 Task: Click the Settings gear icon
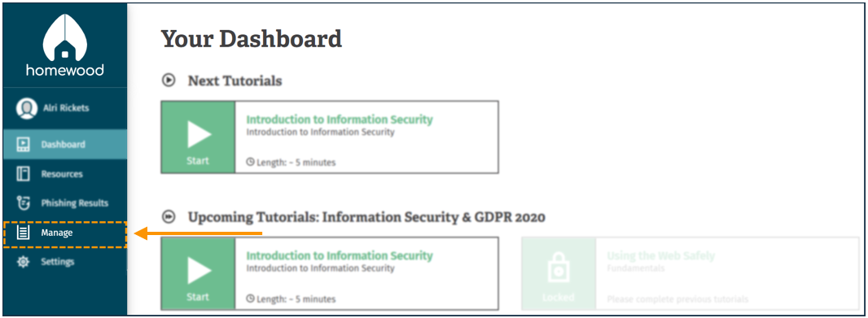[24, 262]
